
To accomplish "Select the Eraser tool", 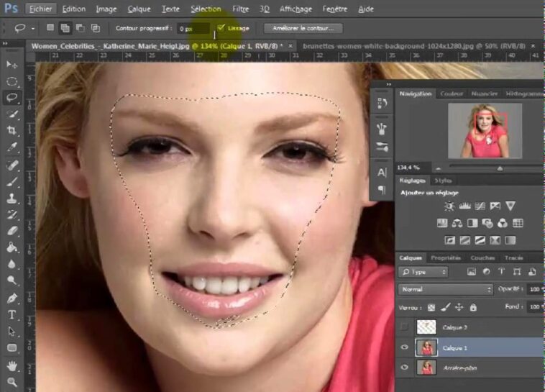I will coord(12,231).
